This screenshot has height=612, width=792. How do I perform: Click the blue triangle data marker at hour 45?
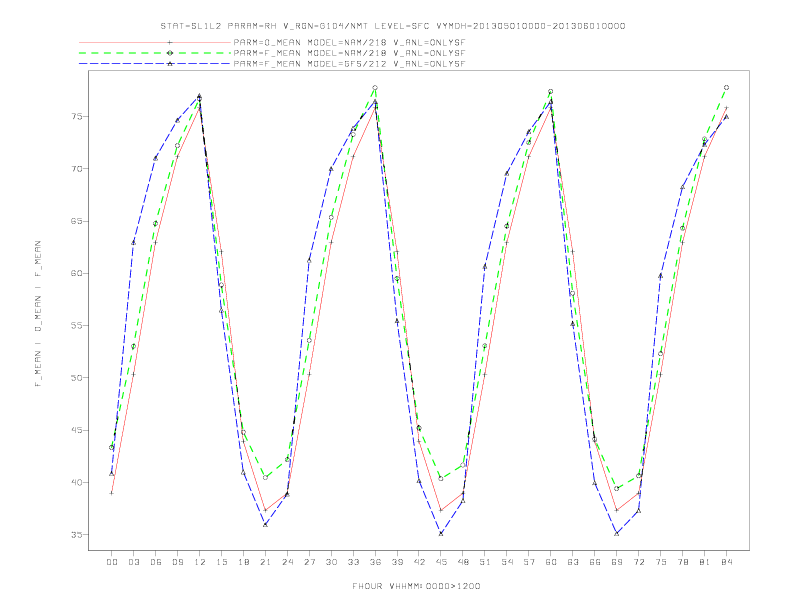point(441,533)
